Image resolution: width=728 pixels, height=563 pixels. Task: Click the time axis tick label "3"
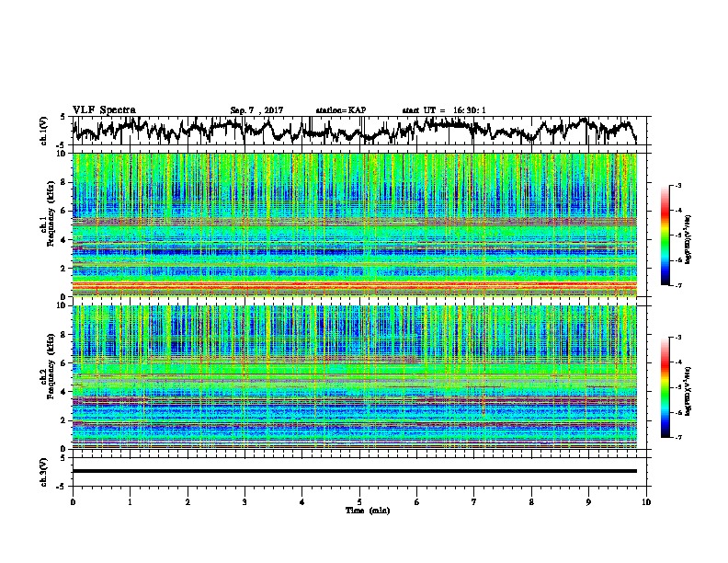coord(245,501)
